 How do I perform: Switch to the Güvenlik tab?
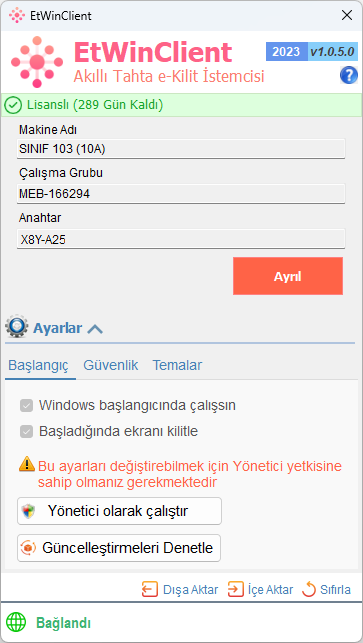click(x=111, y=365)
